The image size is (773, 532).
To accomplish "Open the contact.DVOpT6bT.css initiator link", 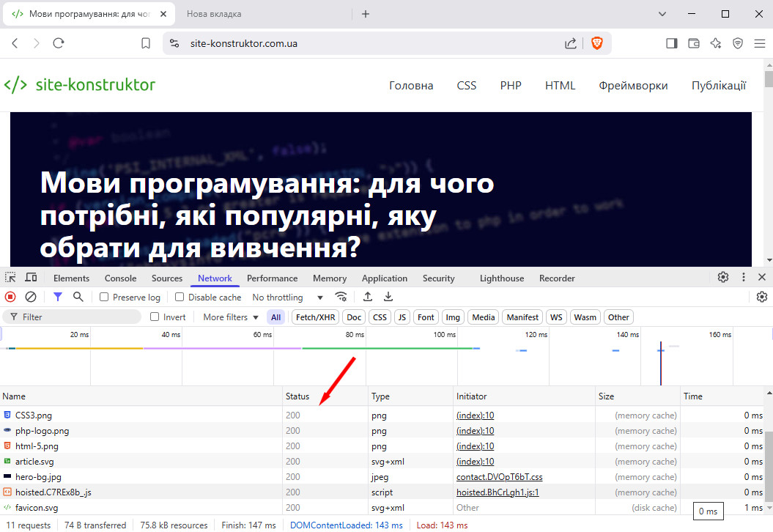I will tap(498, 476).
